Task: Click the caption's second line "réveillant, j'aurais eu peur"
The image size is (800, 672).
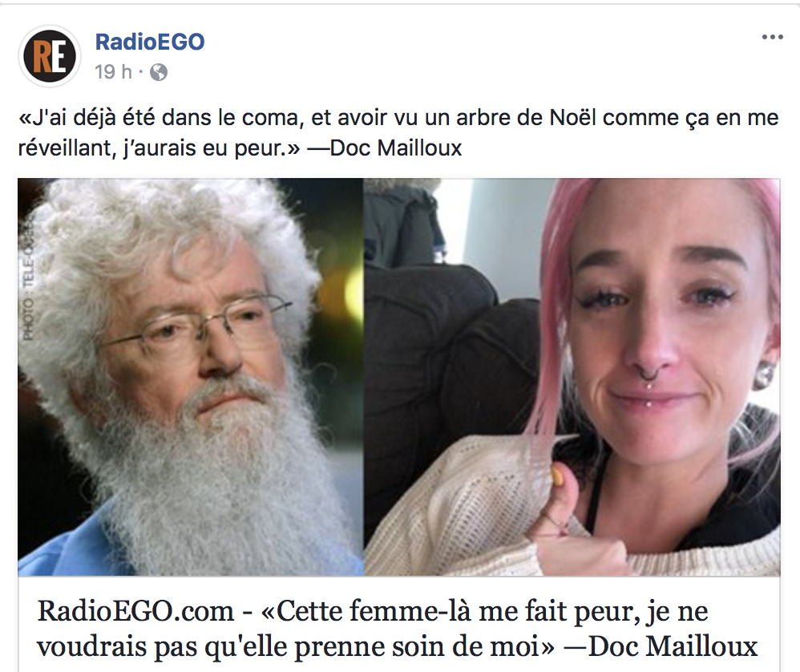Action: click(x=159, y=148)
